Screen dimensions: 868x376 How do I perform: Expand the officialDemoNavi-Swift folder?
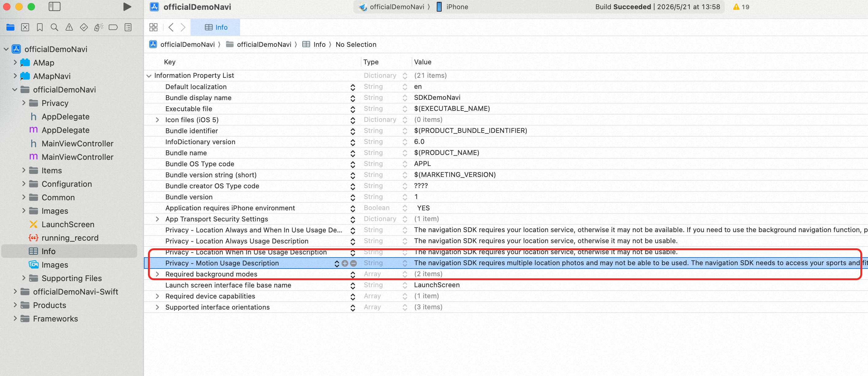(15, 292)
